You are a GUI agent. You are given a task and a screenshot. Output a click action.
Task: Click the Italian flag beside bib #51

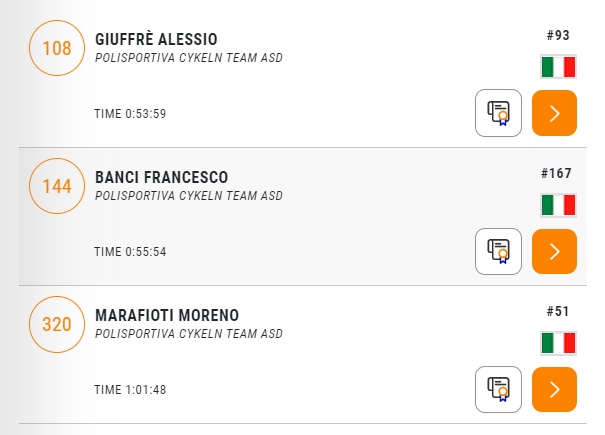coord(558,343)
